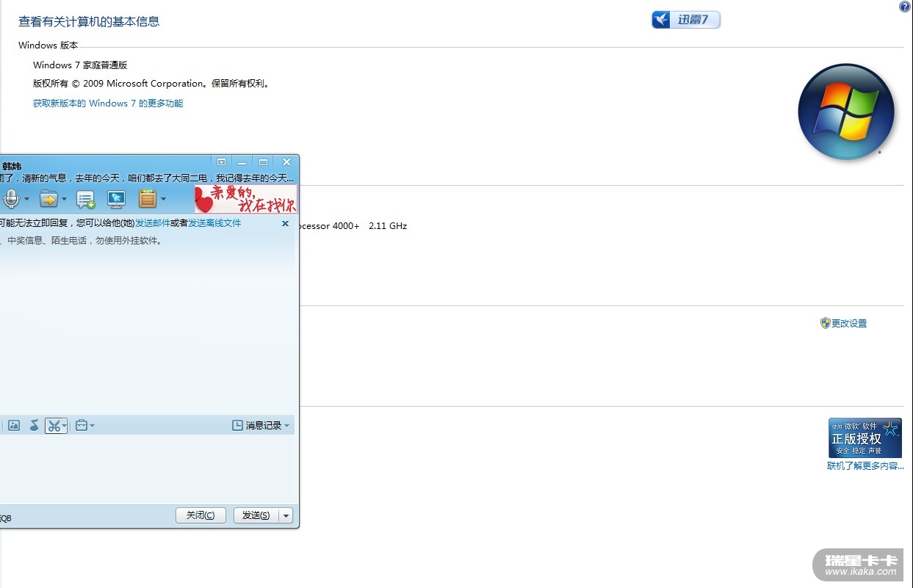Click the 正版授权 genuine Microsoft badge
Screen dimensions: 913x588
tap(865, 438)
